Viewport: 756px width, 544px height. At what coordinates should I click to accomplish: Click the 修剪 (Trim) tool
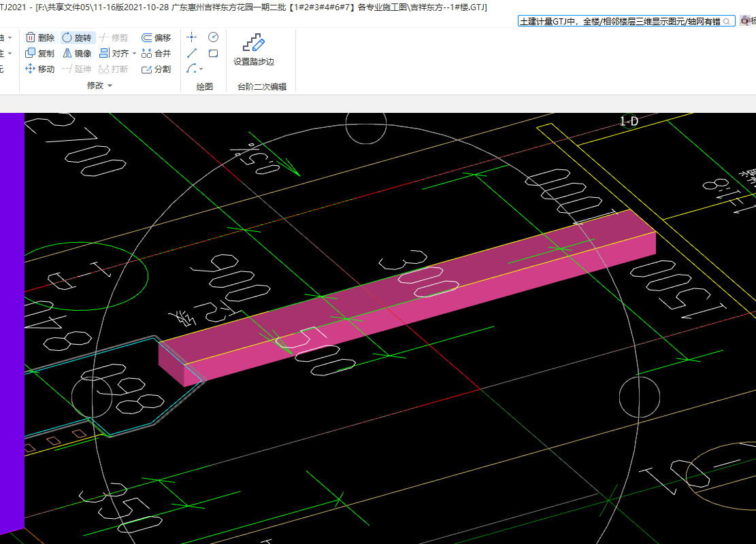click(x=114, y=37)
